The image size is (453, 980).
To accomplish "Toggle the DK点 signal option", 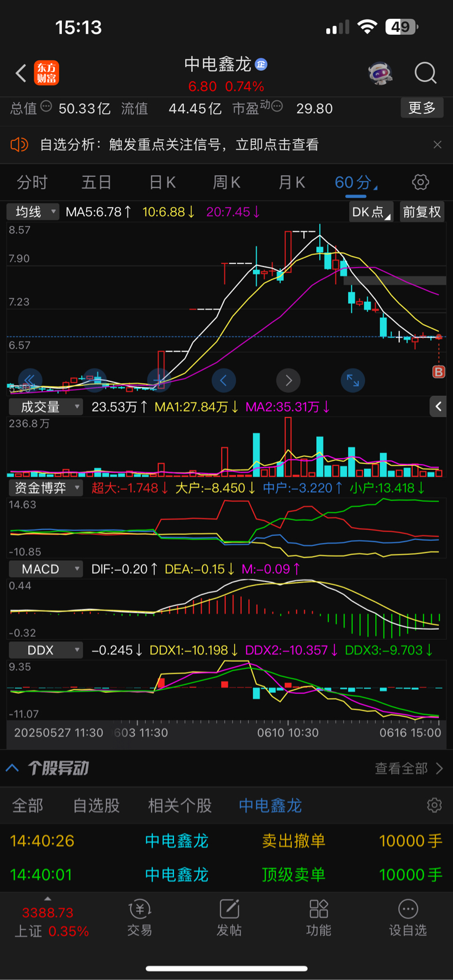I will tap(371, 212).
